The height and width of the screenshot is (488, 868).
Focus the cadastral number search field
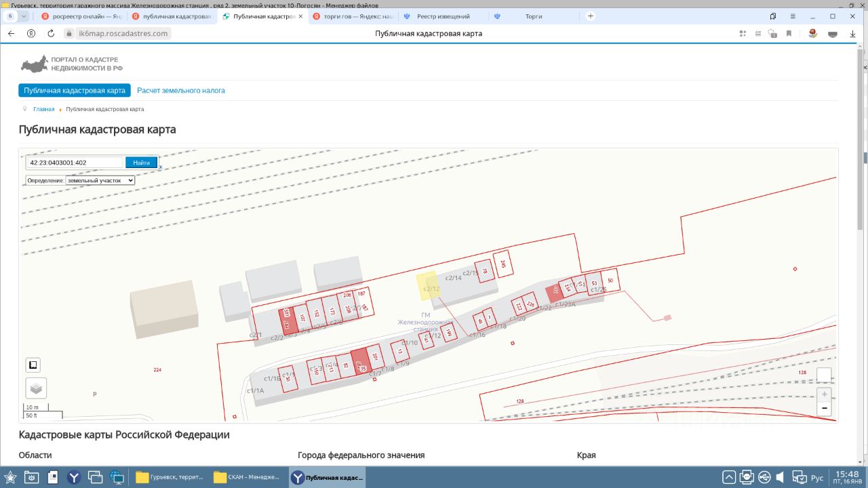point(75,163)
